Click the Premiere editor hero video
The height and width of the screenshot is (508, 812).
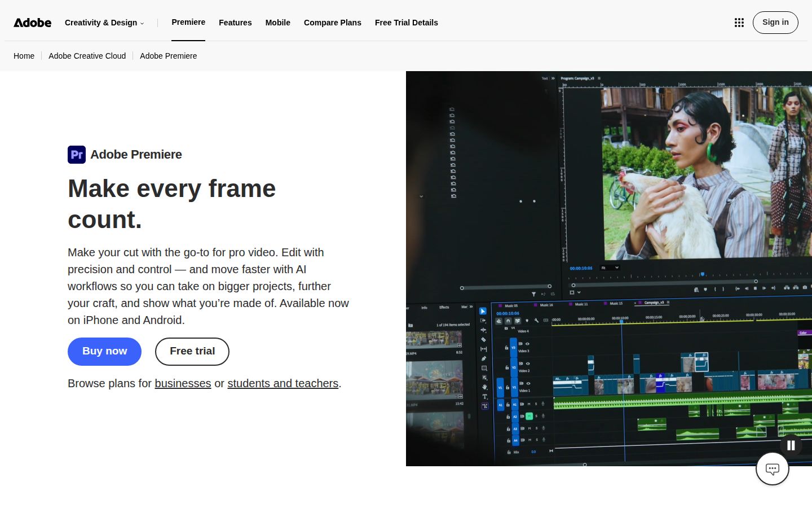click(609, 269)
